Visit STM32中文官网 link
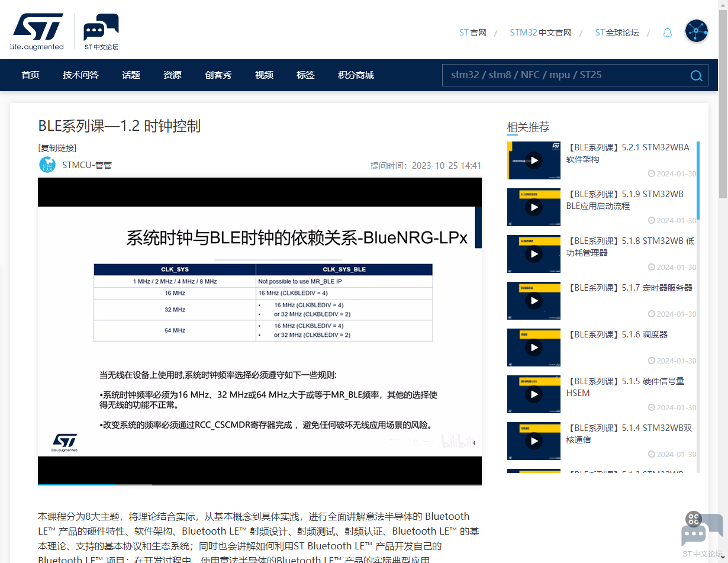The image size is (728, 563). (x=540, y=33)
